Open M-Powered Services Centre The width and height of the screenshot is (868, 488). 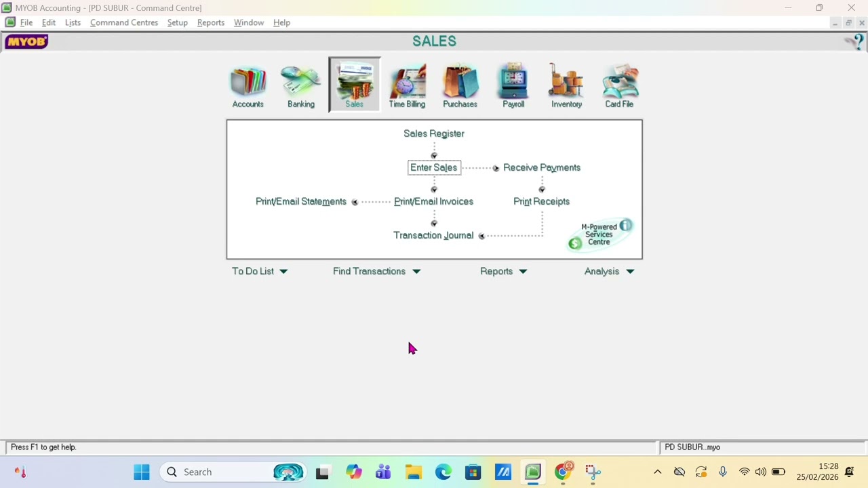(599, 235)
